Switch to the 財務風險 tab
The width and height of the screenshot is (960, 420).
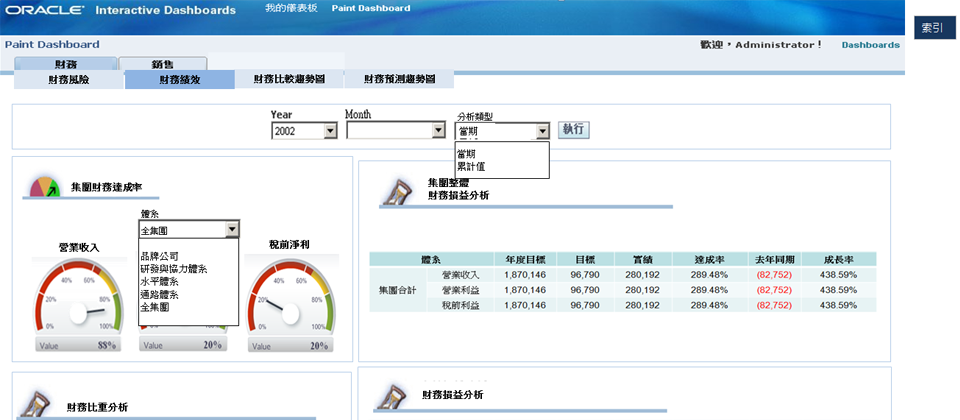coord(68,80)
